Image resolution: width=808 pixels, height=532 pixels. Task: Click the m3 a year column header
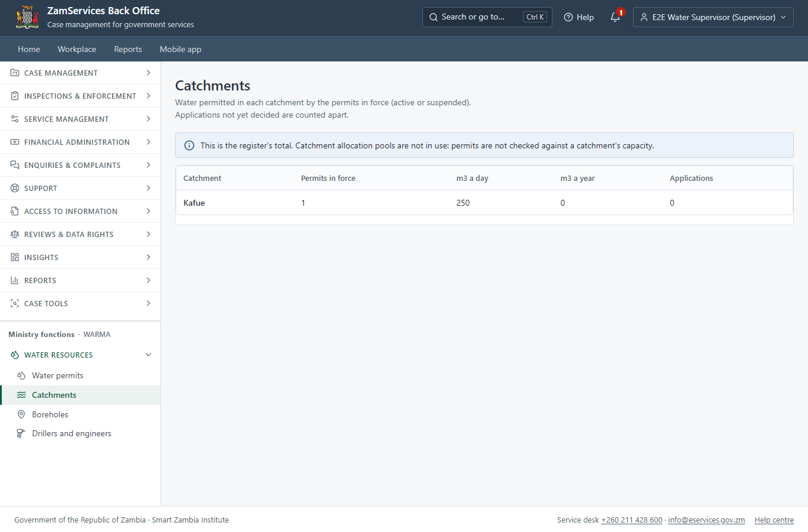pyautogui.click(x=578, y=178)
